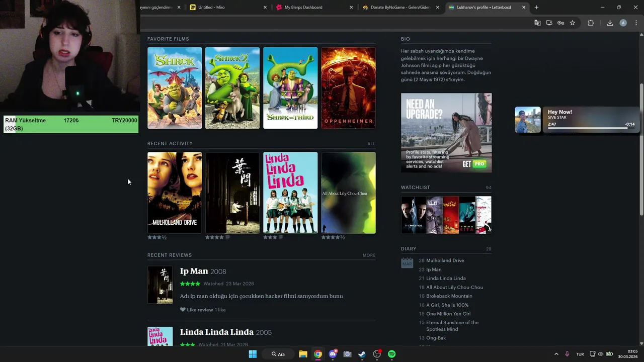This screenshot has width=644, height=362.
Task: Open the DIARY heading link
Action: tap(409, 249)
